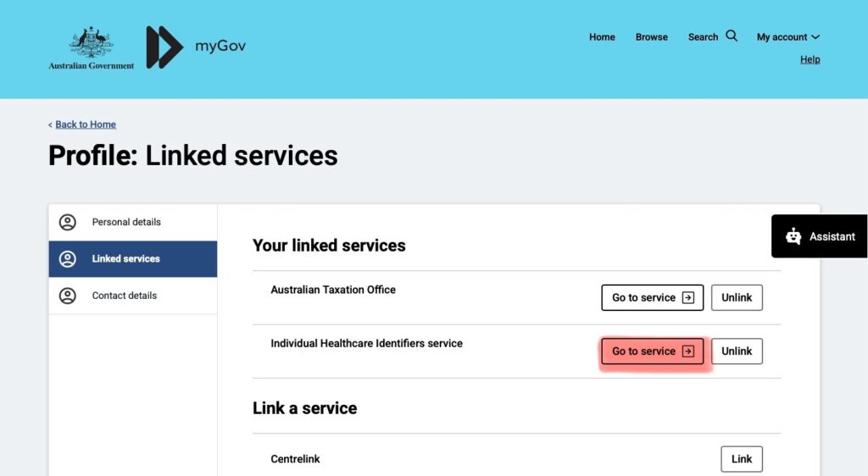Link the Centrelink service

click(x=742, y=459)
